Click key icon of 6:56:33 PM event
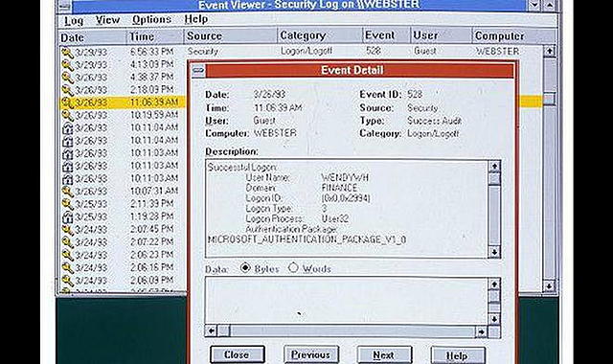Image resolution: width=613 pixels, height=364 pixels. 67,53
